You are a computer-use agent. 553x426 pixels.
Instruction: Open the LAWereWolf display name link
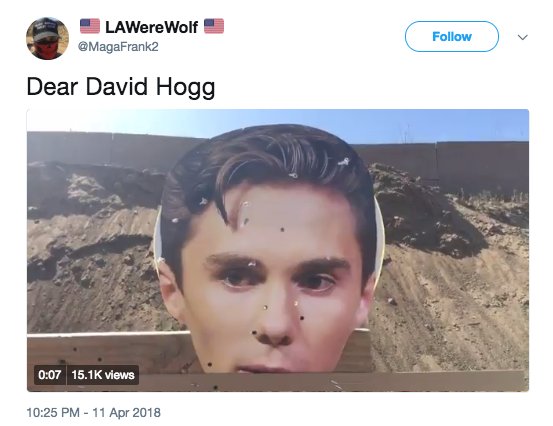152,27
